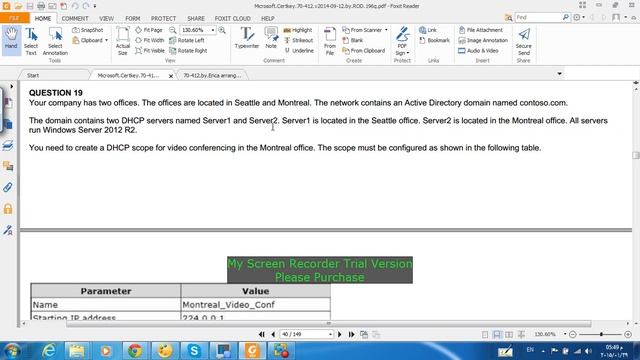This screenshot has height=360, width=640.
Task: Switch to the COMMENT ribbon tab
Action: [x=75, y=18]
